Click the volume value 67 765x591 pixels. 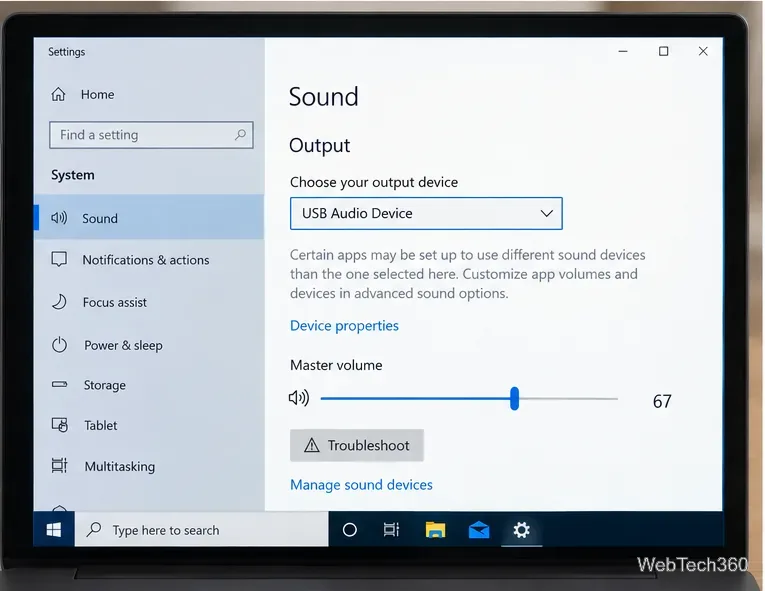(x=662, y=401)
